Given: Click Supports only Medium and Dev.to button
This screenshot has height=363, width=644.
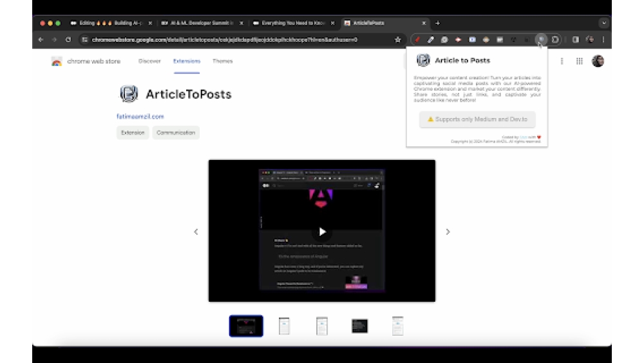Looking at the screenshot, I should [477, 119].
